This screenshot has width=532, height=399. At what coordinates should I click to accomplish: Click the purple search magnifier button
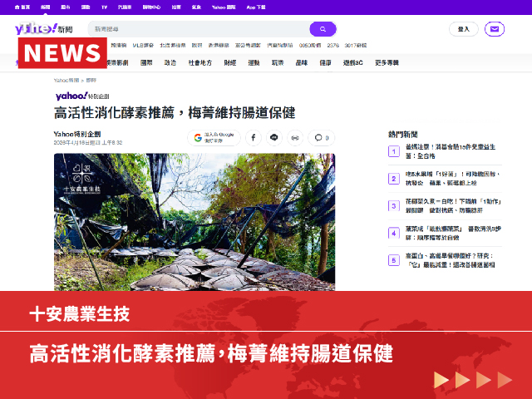pos(323,29)
